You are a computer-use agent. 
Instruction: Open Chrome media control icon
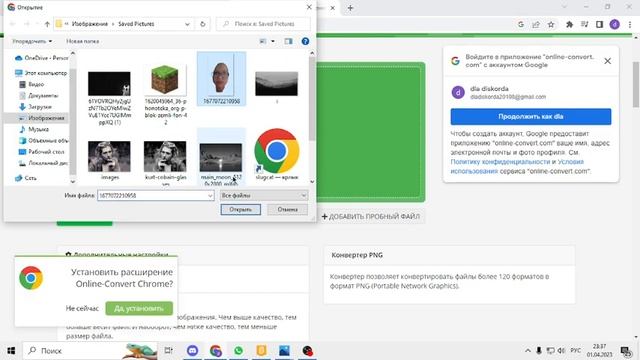(x=584, y=24)
